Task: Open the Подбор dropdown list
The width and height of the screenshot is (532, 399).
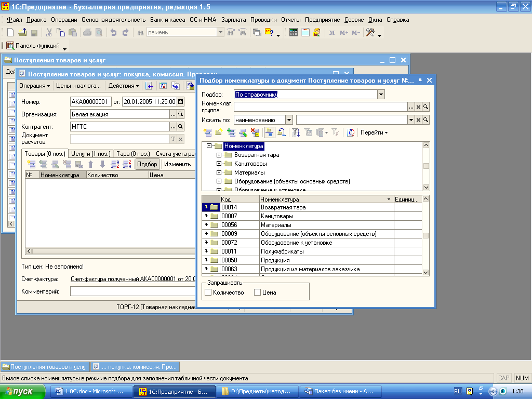Action: [x=381, y=95]
